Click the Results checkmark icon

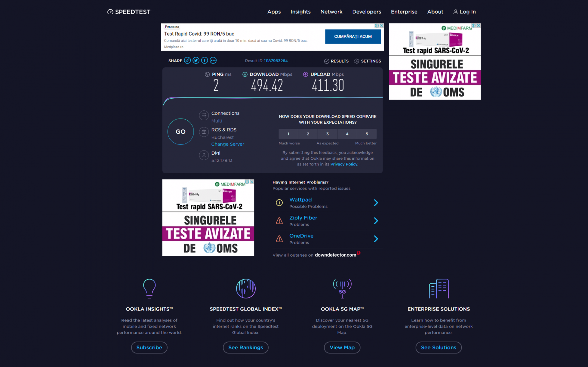[326, 61]
